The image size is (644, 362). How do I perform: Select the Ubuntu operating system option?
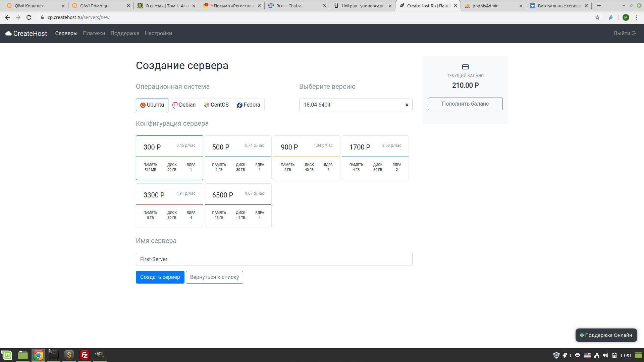point(152,105)
